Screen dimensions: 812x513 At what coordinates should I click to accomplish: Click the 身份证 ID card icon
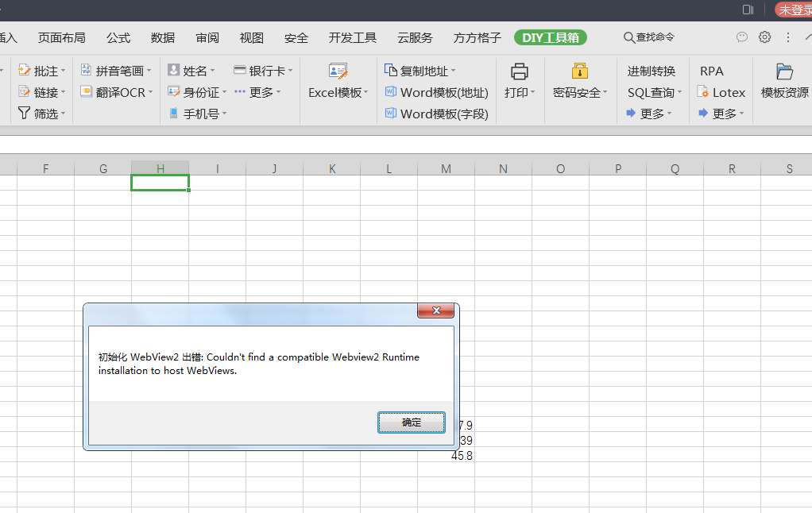[x=174, y=91]
